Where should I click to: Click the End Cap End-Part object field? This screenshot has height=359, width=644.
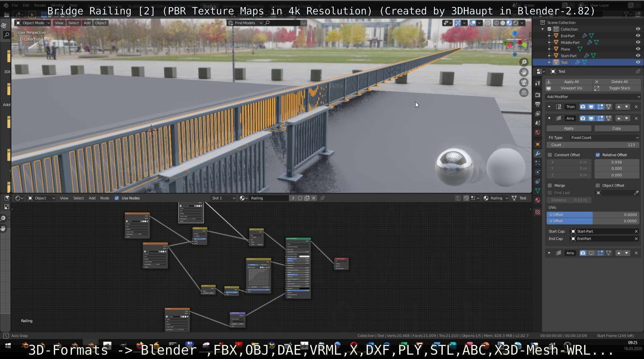pyautogui.click(x=604, y=239)
